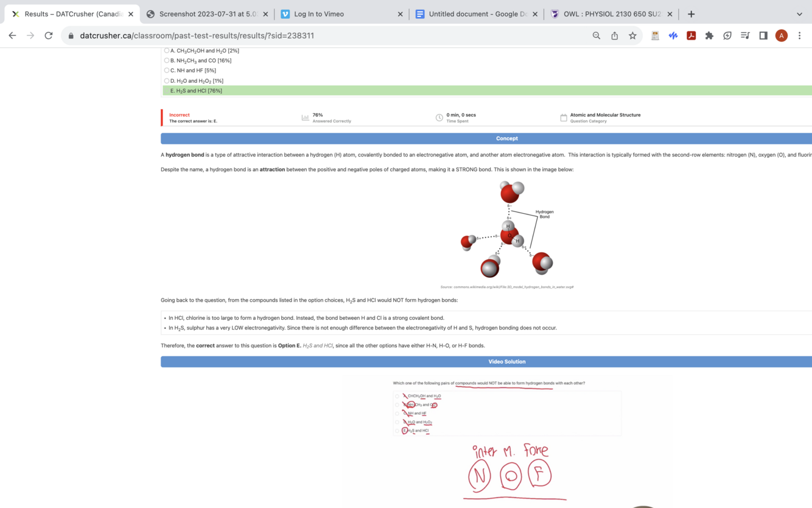The width and height of the screenshot is (812, 508).
Task: Click the hydrogen bond water molecule diagram
Action: [x=507, y=229]
